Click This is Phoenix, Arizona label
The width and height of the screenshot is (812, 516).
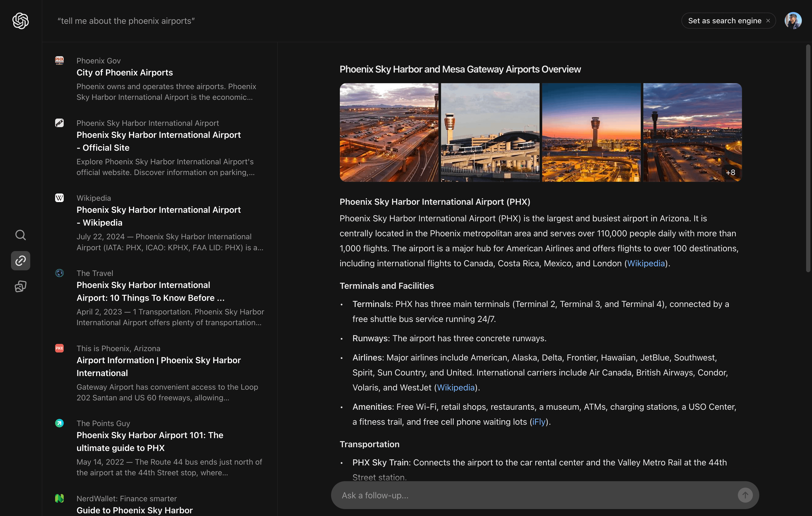click(x=118, y=348)
